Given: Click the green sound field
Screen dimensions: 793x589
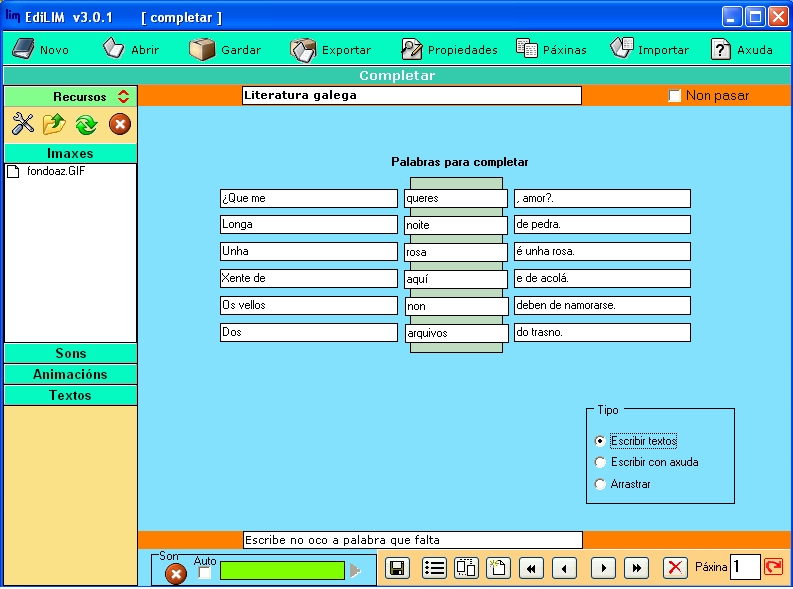Looking at the screenshot, I should 282,571.
